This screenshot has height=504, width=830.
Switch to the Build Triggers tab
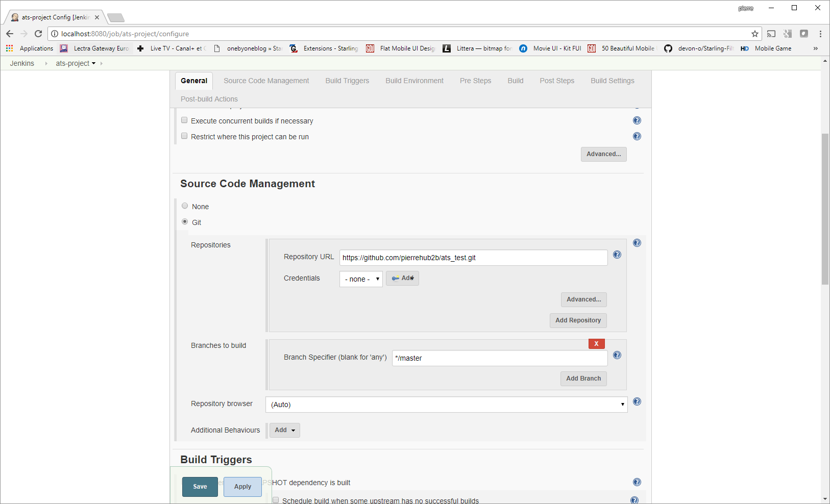click(x=347, y=81)
